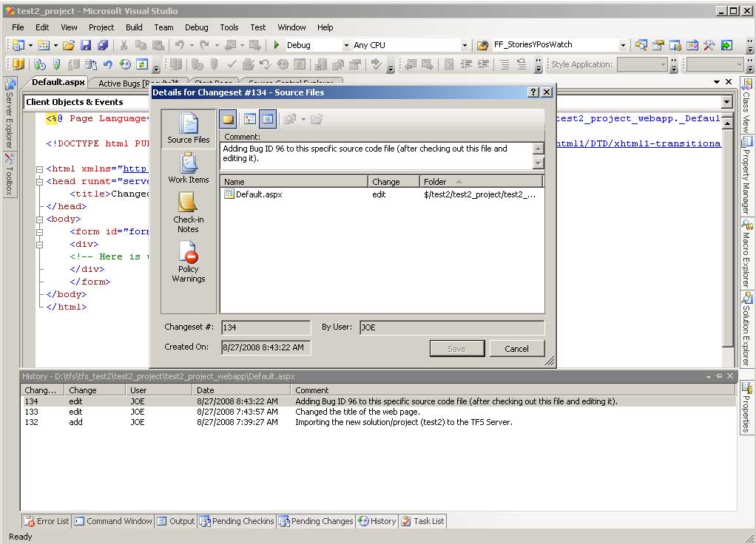Open Solution Explorer toolbar icon
The height and width of the screenshot is (544, 756).
click(641, 45)
